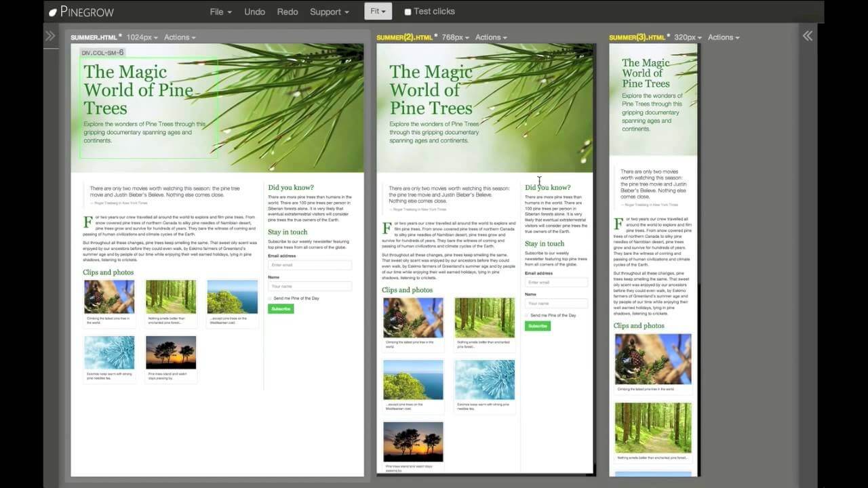
Task: Open the Fit zoom dropdown
Action: click(x=378, y=12)
